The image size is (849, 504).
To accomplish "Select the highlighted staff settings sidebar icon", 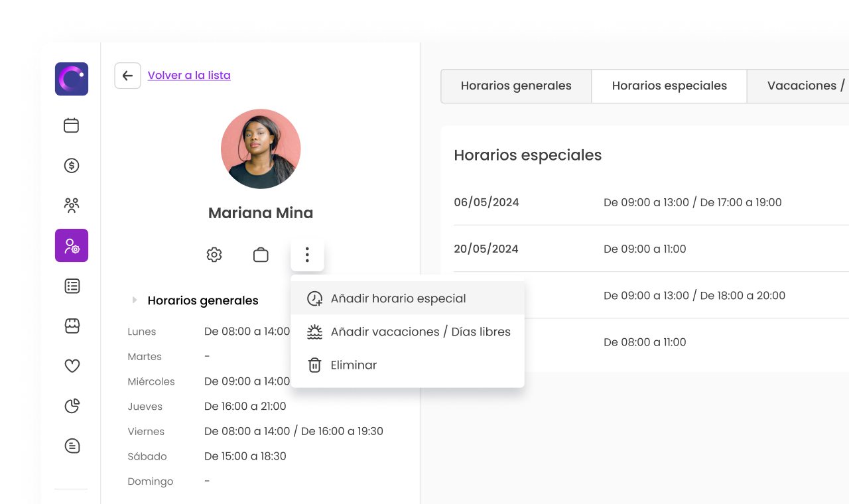I will coord(72,245).
